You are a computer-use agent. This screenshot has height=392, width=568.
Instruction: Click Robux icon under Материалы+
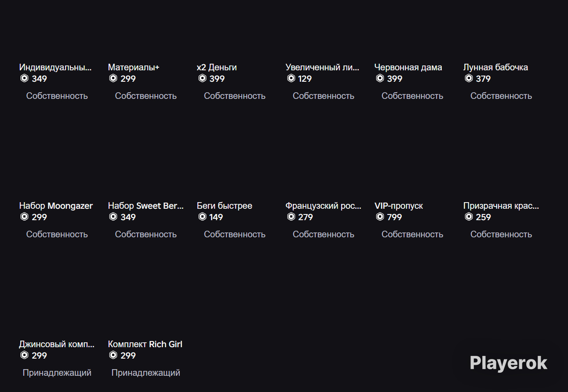point(113,78)
